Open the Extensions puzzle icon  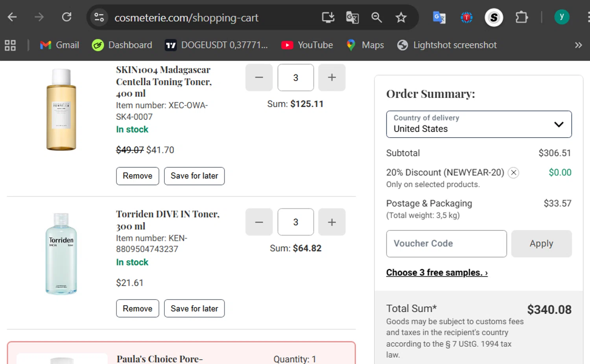coord(522,17)
